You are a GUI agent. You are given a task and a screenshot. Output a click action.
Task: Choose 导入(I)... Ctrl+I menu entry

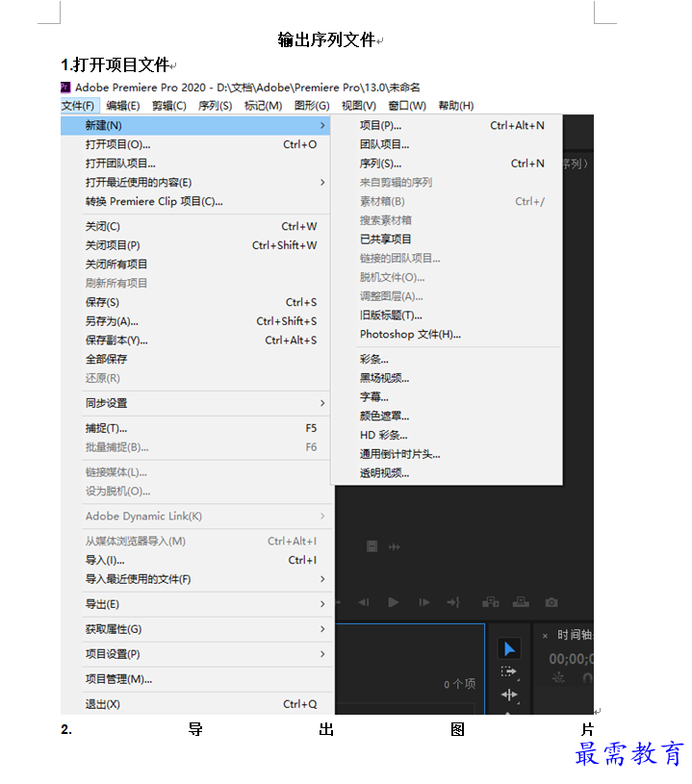pyautogui.click(x=195, y=561)
